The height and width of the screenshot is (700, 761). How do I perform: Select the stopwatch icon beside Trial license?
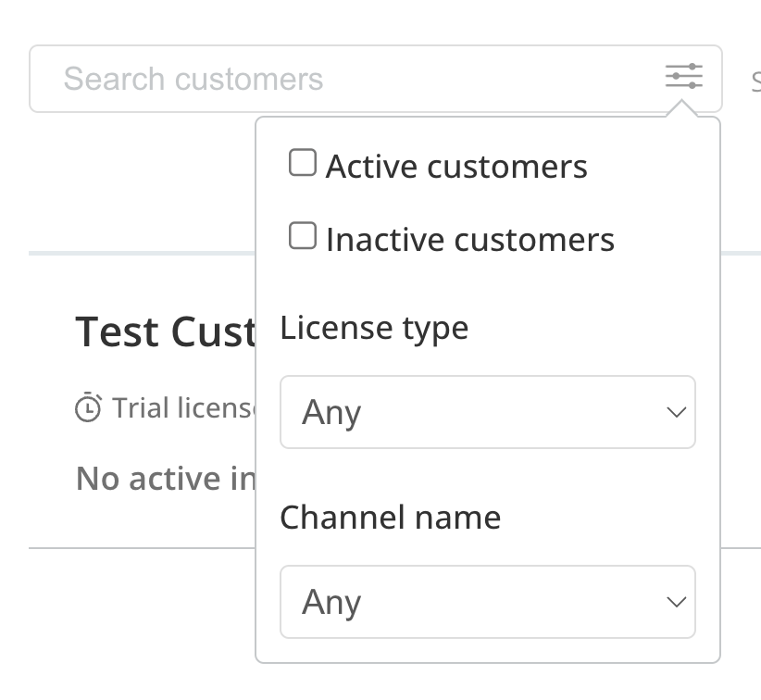click(x=87, y=406)
